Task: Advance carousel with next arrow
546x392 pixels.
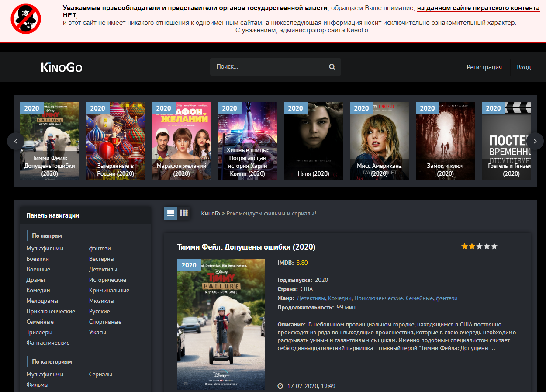Action: tap(535, 141)
